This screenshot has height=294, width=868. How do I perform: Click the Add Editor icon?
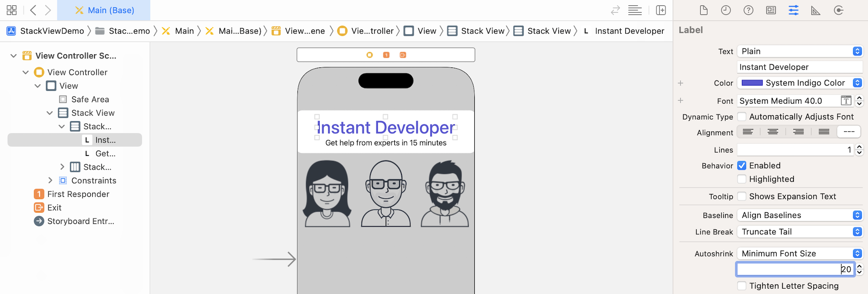[661, 10]
